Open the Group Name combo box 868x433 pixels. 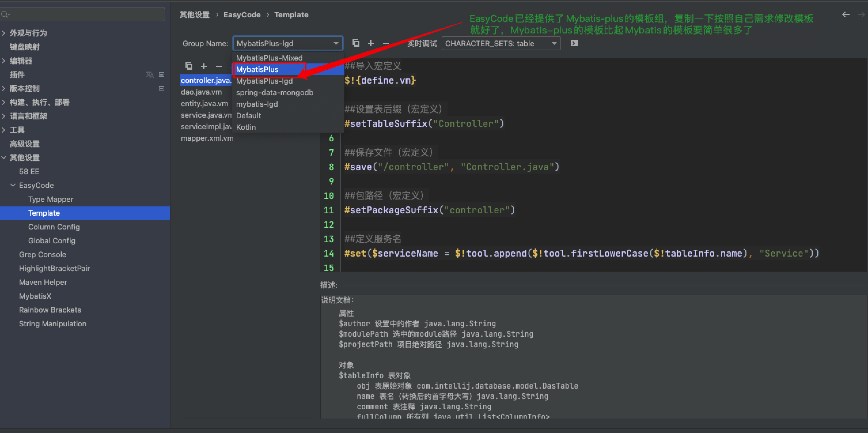point(287,44)
